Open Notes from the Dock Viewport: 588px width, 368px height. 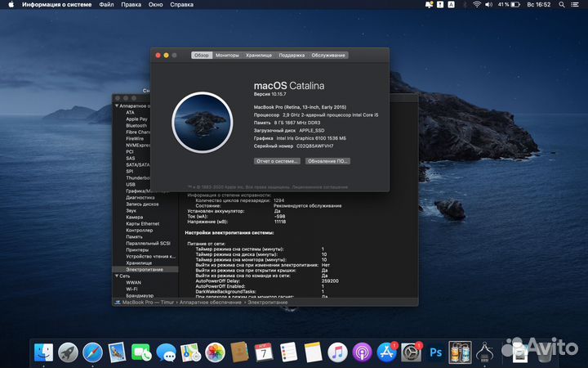(313, 352)
